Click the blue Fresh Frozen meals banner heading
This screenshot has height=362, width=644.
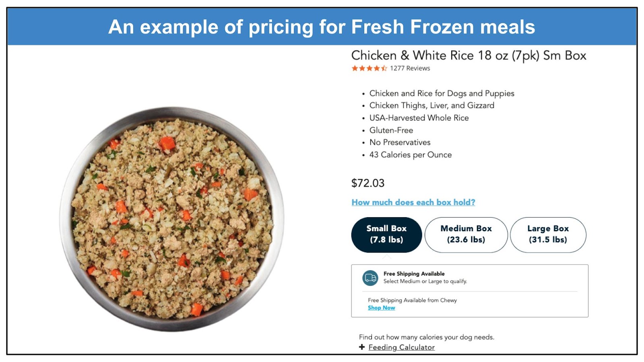(x=322, y=27)
